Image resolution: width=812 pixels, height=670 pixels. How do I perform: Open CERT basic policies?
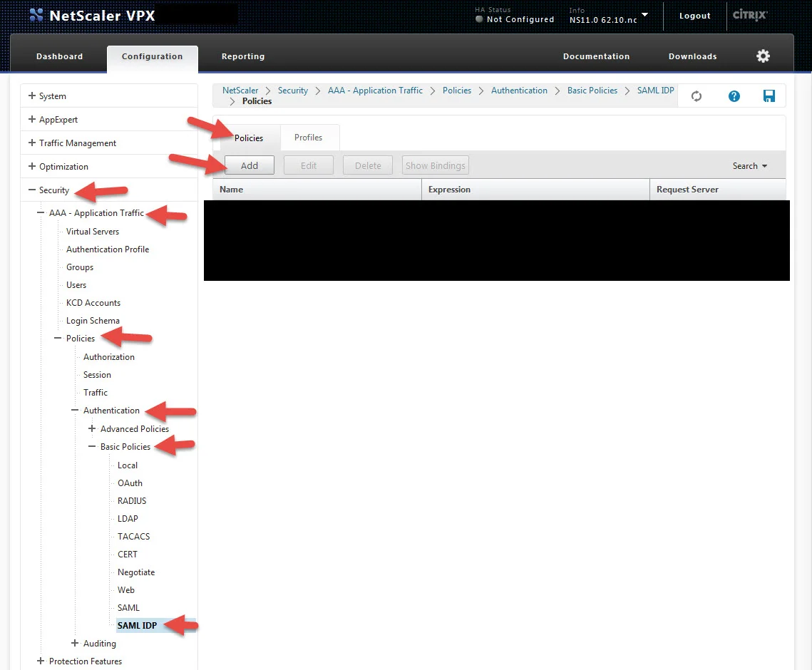pos(128,554)
